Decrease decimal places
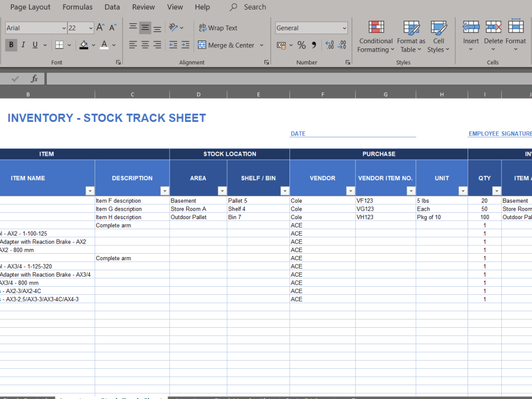 [343, 45]
